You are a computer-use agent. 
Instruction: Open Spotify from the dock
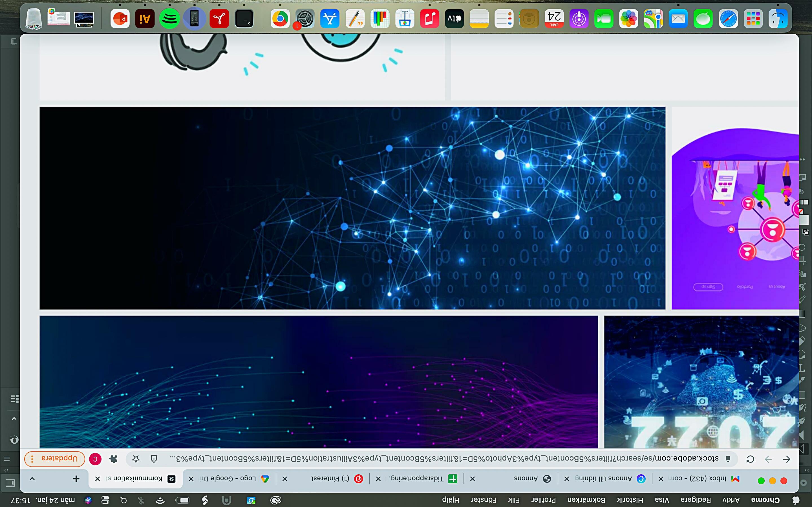(x=169, y=18)
